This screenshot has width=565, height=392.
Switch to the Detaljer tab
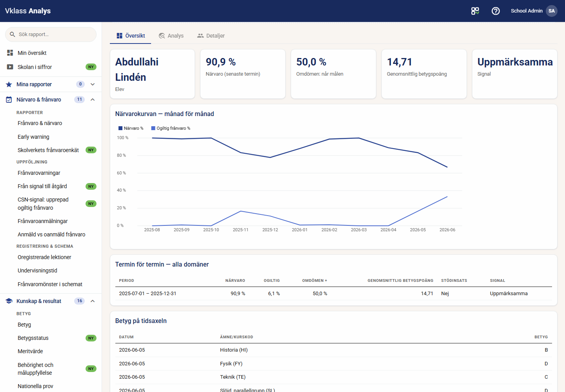211,36
